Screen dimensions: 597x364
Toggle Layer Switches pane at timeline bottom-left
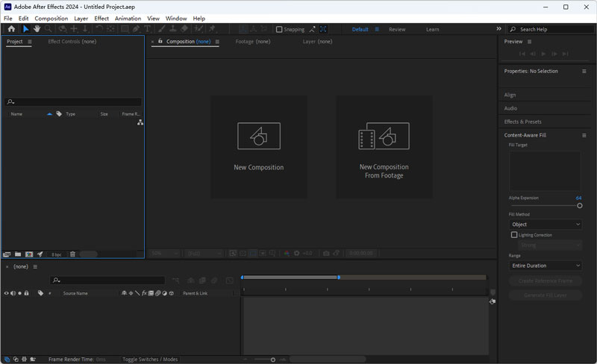coord(7,359)
